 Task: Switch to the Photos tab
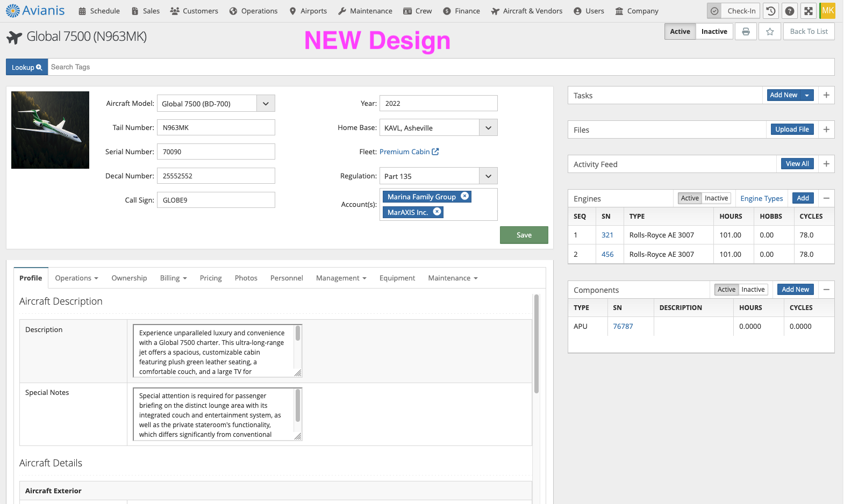point(246,278)
